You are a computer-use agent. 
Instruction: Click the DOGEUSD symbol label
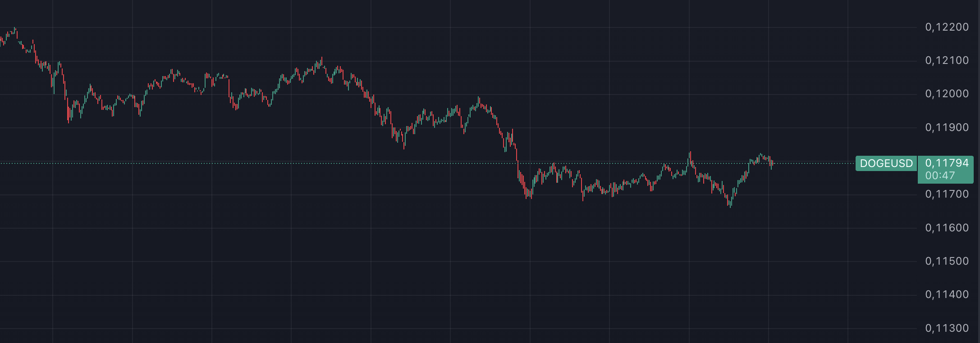(886, 163)
